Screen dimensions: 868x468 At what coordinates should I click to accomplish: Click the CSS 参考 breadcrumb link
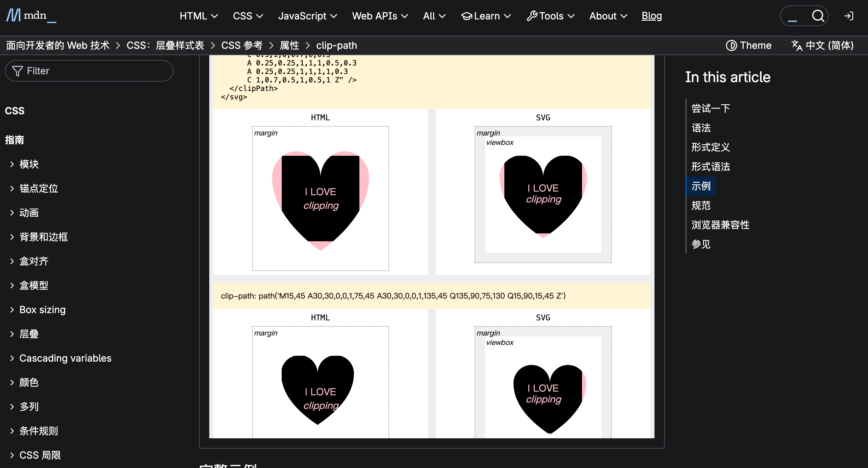coord(242,45)
